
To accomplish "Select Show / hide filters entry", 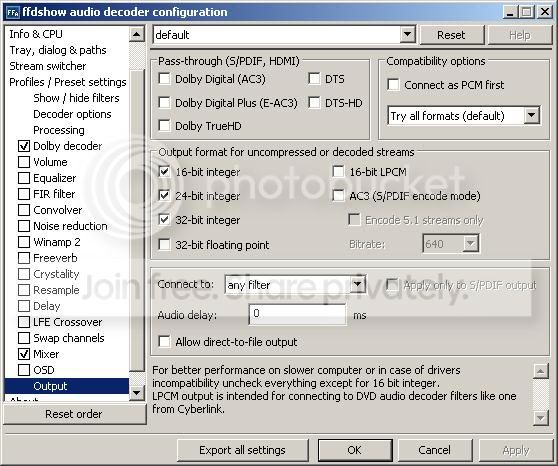I will pyautogui.click(x=76, y=98).
